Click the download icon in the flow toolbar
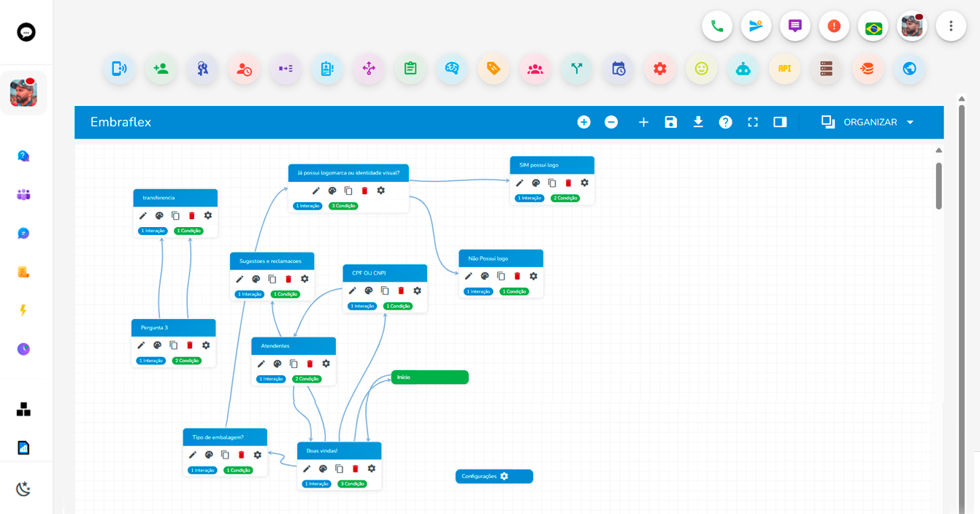This screenshot has height=514, width=980. tap(698, 122)
